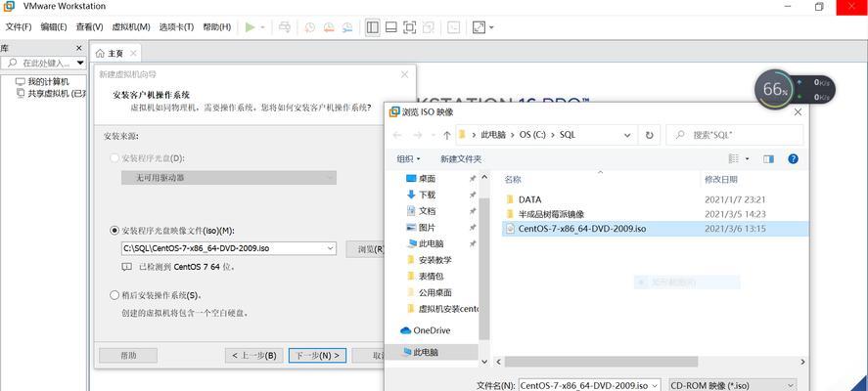Click the forward arrow in ISO browser

(418, 134)
